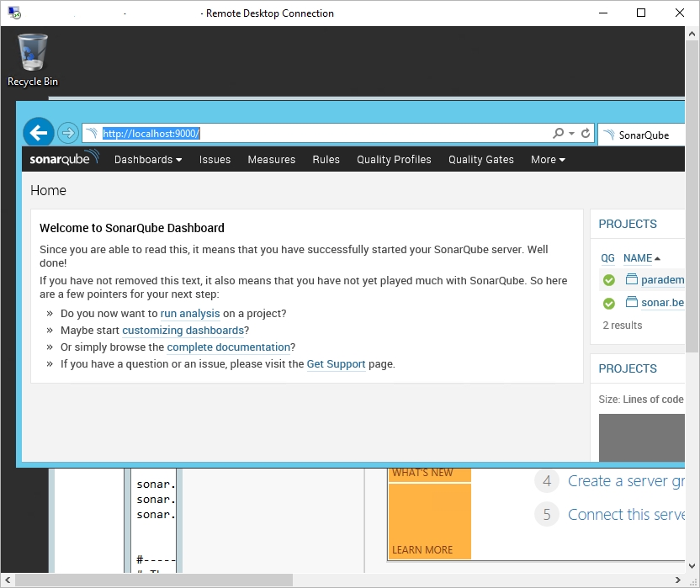
Task: Follow the 'complete documentation' link
Action: pos(229,347)
